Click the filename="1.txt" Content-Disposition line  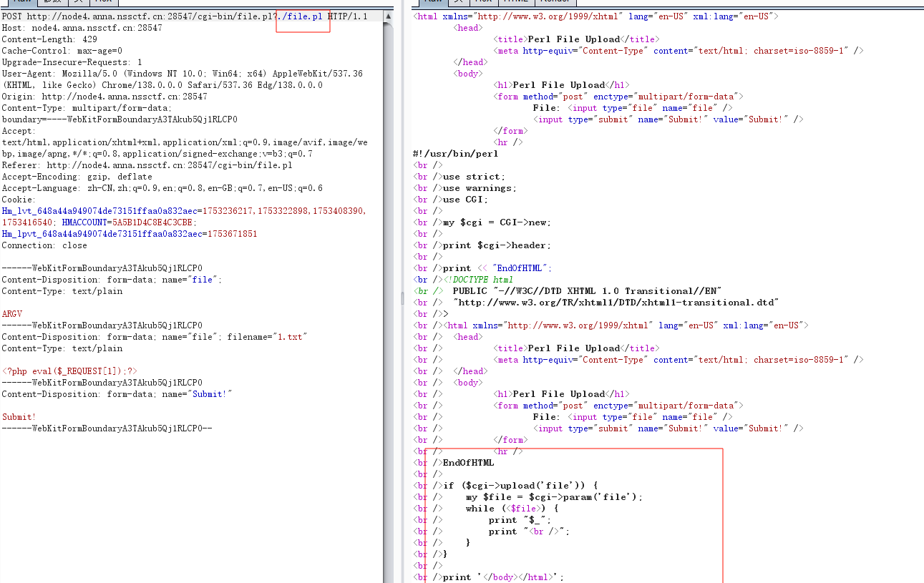point(155,337)
